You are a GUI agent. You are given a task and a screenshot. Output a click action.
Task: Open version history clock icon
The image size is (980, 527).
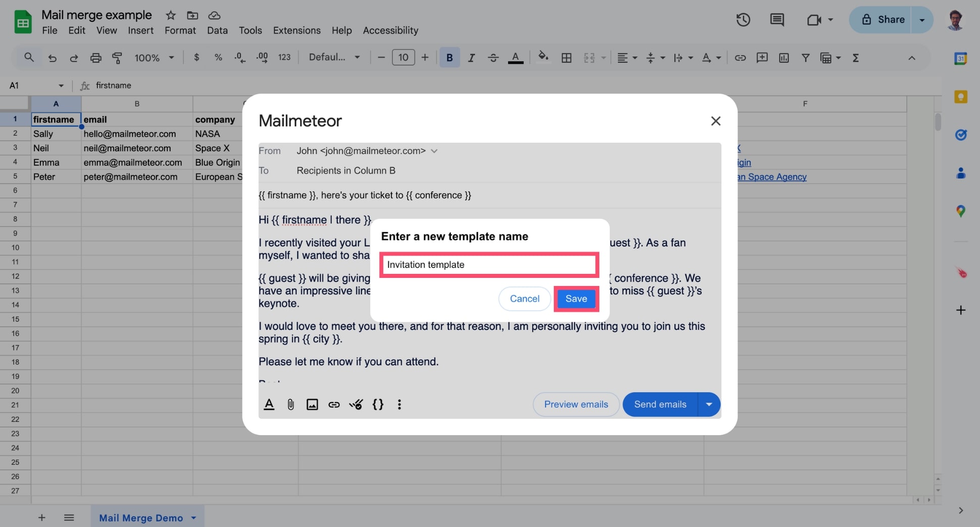(743, 20)
